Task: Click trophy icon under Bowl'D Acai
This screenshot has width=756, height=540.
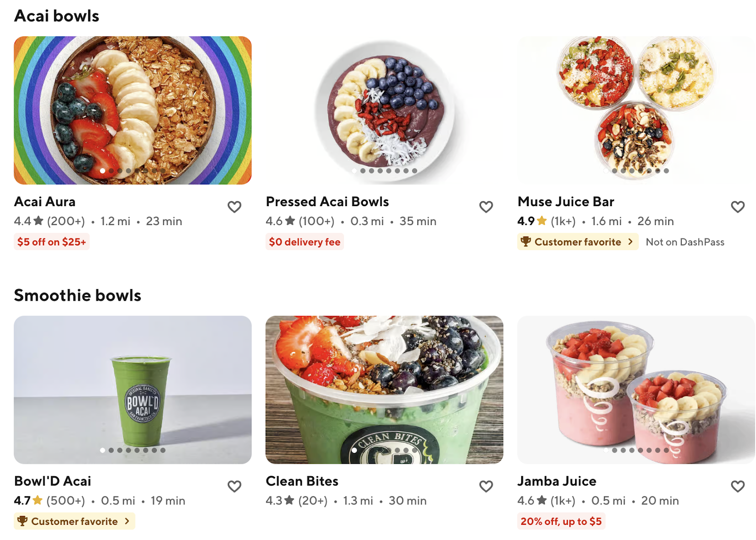Action: tap(22, 521)
